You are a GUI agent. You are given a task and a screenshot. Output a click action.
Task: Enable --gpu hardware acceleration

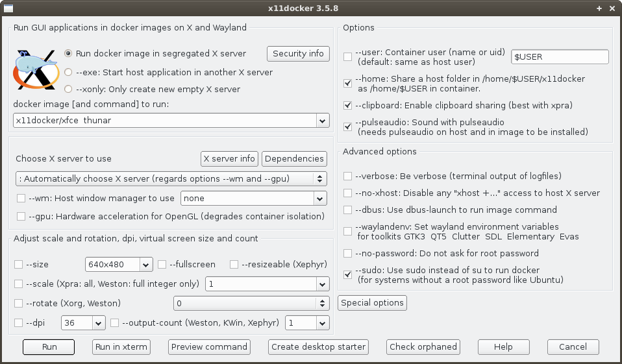pos(21,216)
